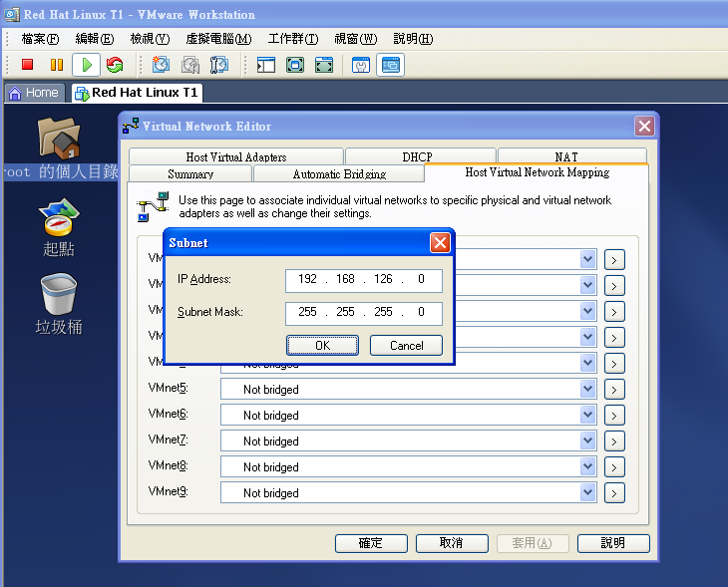Open the 檢視(V) menu

(150, 39)
